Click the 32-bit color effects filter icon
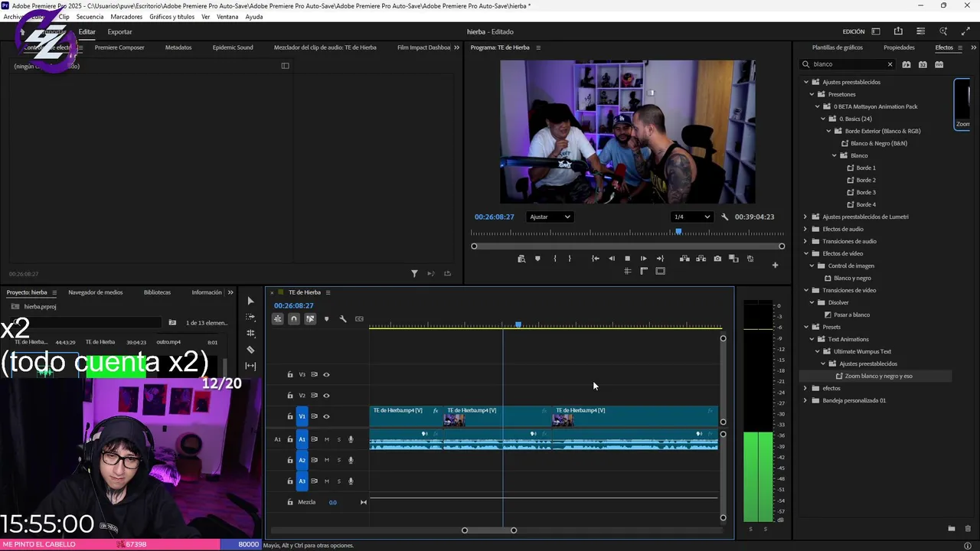The image size is (980, 551). coord(923,64)
